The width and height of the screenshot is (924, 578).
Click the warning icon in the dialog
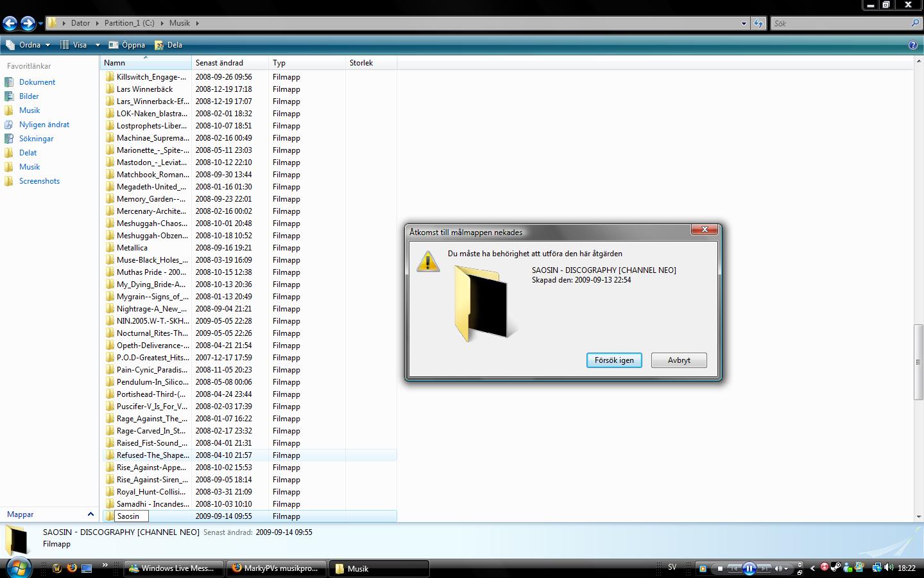click(x=428, y=261)
